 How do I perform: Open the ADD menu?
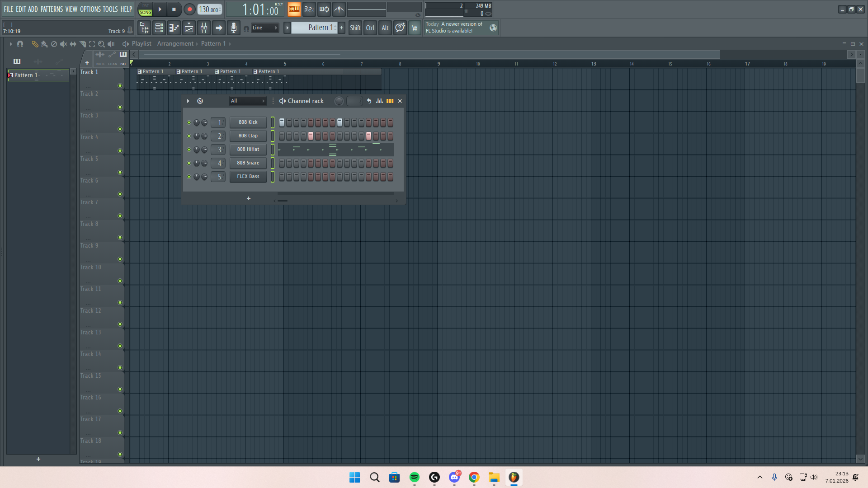point(33,9)
